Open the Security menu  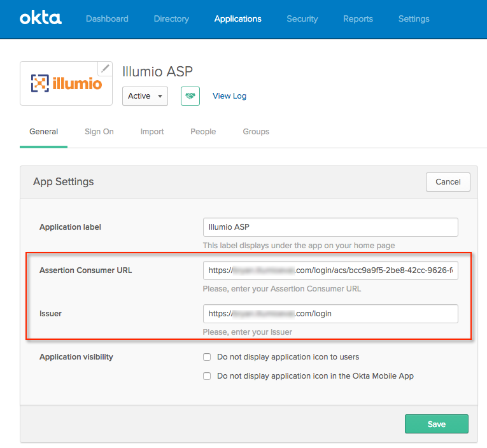pyautogui.click(x=302, y=19)
